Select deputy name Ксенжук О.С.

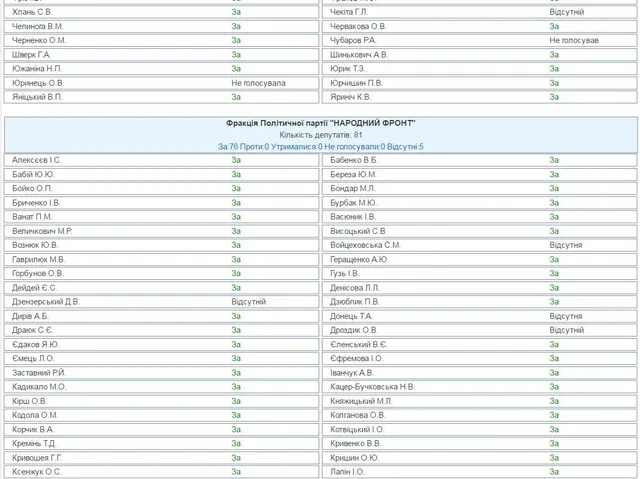37,471
